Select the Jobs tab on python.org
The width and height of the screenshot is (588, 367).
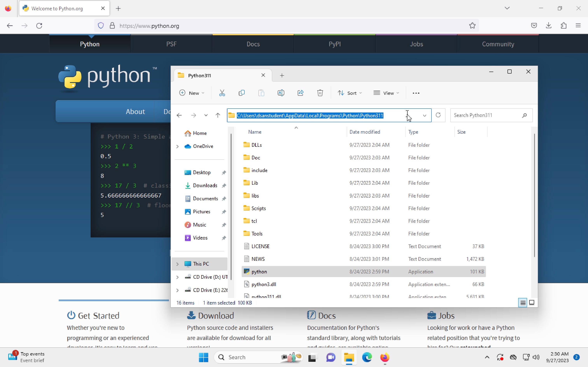(x=416, y=44)
